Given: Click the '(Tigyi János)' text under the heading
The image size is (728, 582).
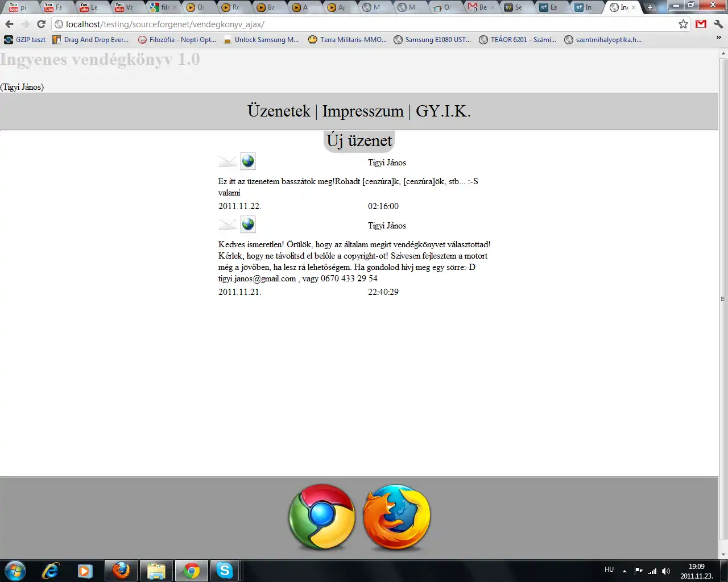Looking at the screenshot, I should tap(22, 87).
